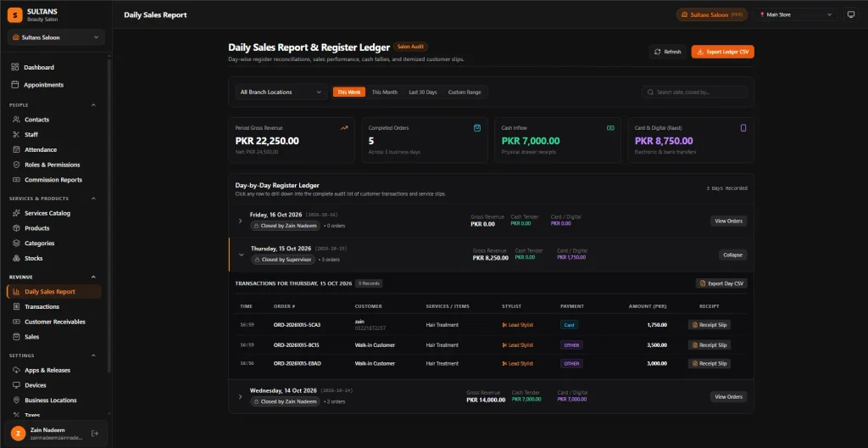Click the Refresh button

tap(668, 52)
